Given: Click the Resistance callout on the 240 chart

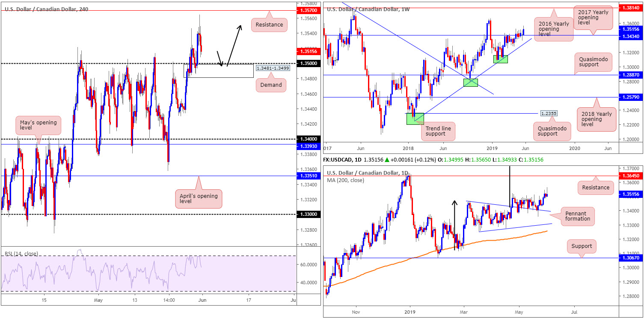Looking at the screenshot, I should [269, 25].
